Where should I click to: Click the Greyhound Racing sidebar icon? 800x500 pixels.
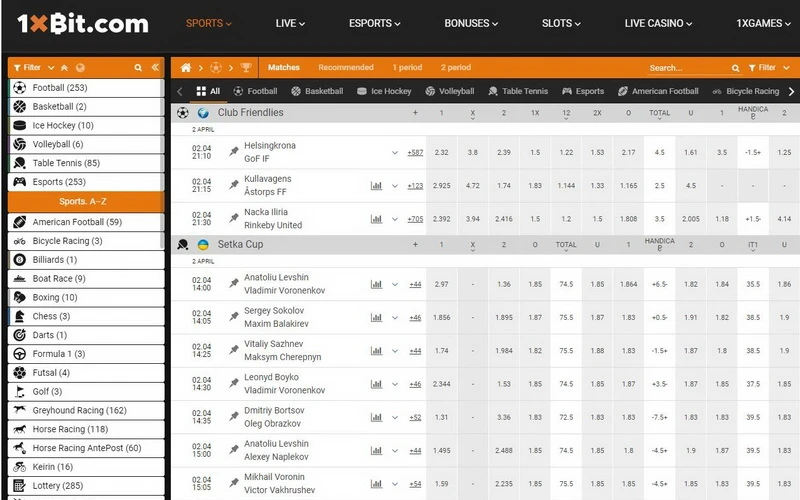point(19,410)
